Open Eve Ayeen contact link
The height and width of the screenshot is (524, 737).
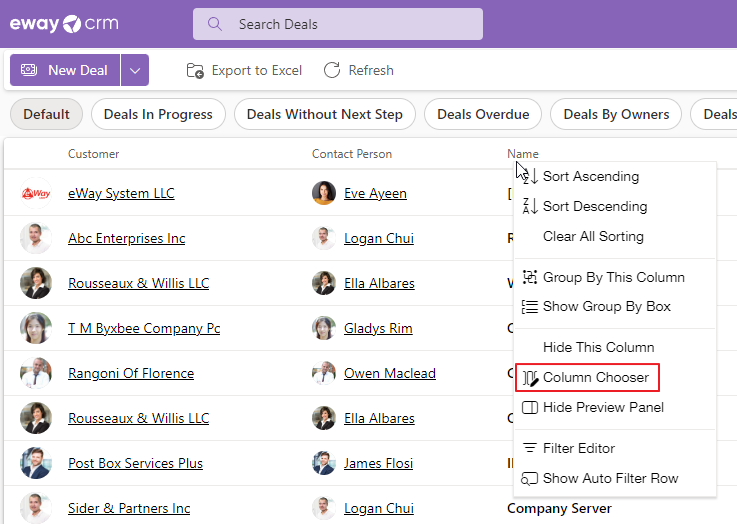click(375, 193)
